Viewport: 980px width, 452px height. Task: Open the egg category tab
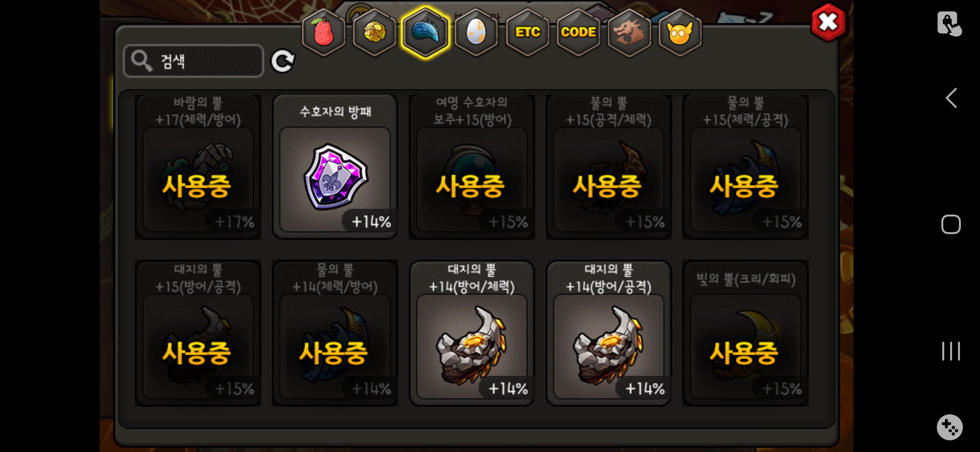pos(476,33)
